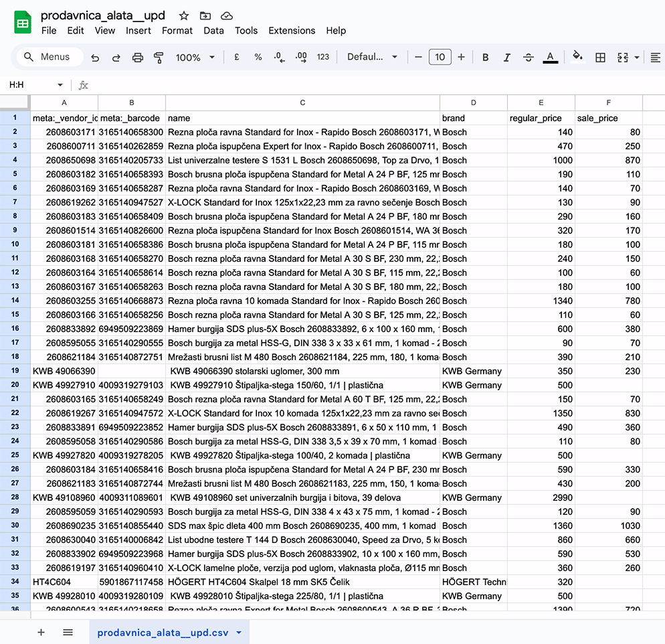Open the Extensions menu
665x644 pixels.
[x=292, y=31]
